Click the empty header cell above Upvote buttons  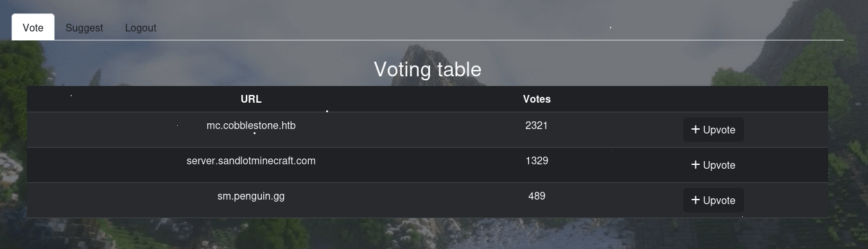(x=713, y=99)
